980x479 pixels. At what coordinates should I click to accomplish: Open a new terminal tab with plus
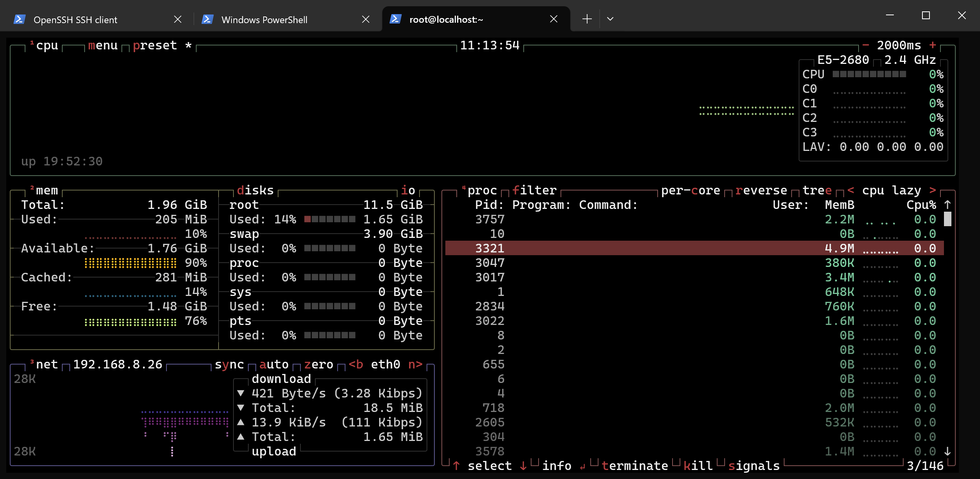[x=587, y=19]
